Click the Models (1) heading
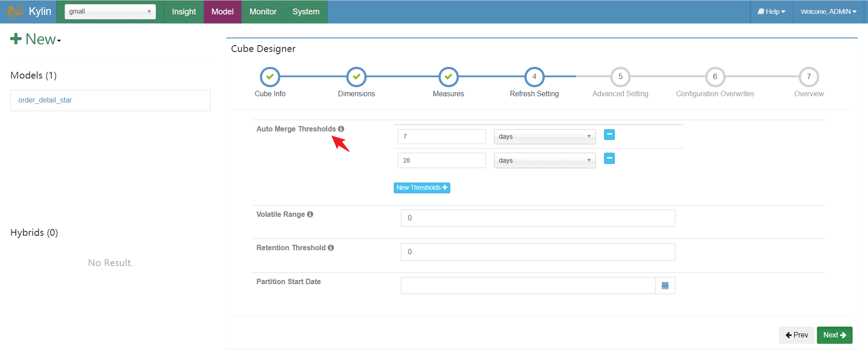This screenshot has height=351, width=868. pos(33,75)
